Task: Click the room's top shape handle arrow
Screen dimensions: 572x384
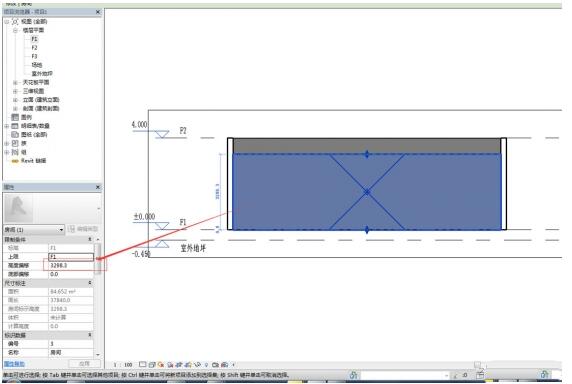Action: point(367,154)
